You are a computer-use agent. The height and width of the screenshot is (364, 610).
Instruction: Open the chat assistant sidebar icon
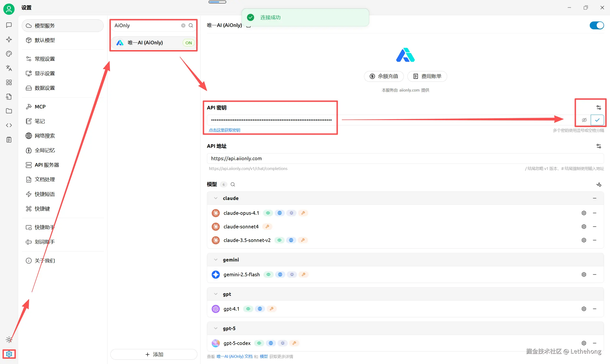click(9, 25)
